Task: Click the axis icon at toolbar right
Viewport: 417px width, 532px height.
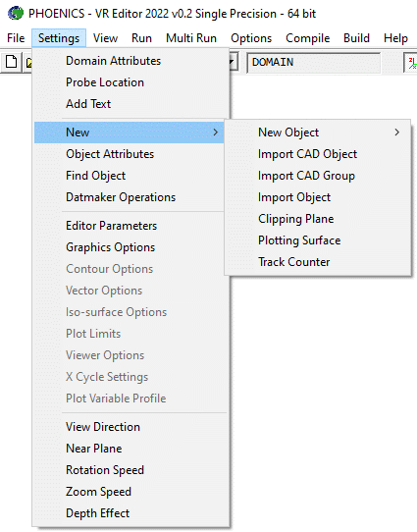Action: [x=412, y=63]
